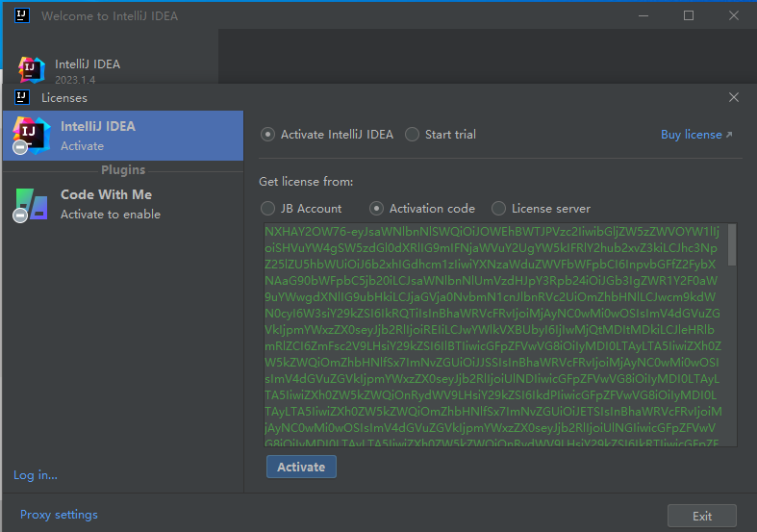The height and width of the screenshot is (532, 757).
Task: Open the Log in... link
Action: (x=36, y=475)
